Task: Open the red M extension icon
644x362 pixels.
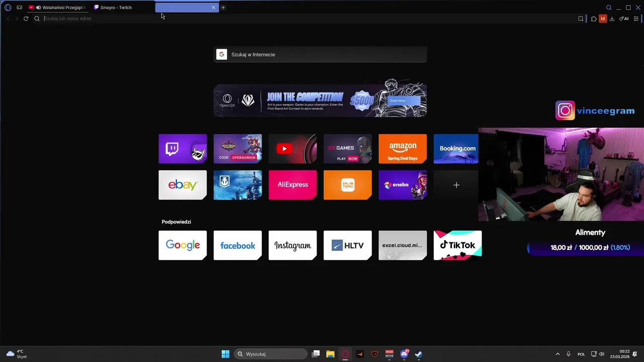Action: pos(603,19)
